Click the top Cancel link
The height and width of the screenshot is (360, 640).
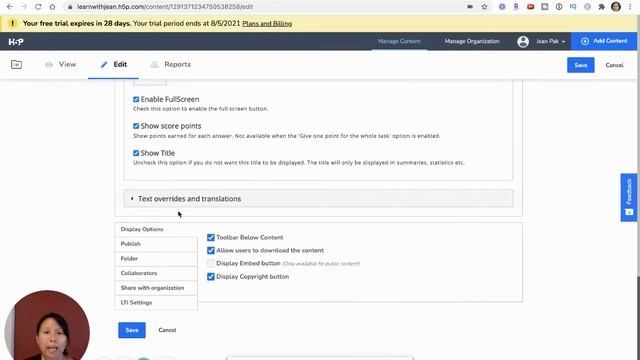[x=614, y=65]
